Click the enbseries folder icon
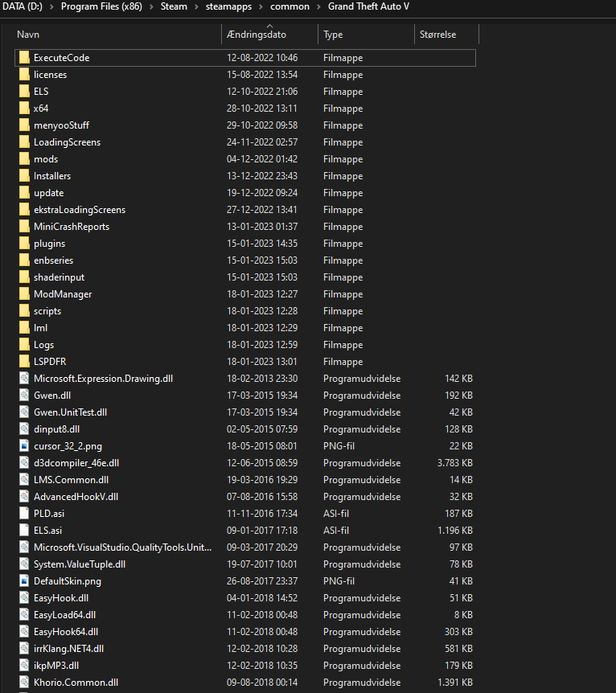 click(x=24, y=260)
